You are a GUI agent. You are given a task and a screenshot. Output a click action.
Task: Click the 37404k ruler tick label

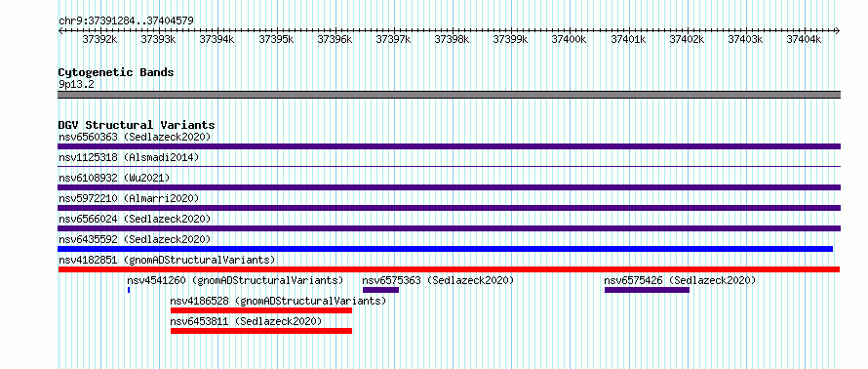[x=804, y=39]
